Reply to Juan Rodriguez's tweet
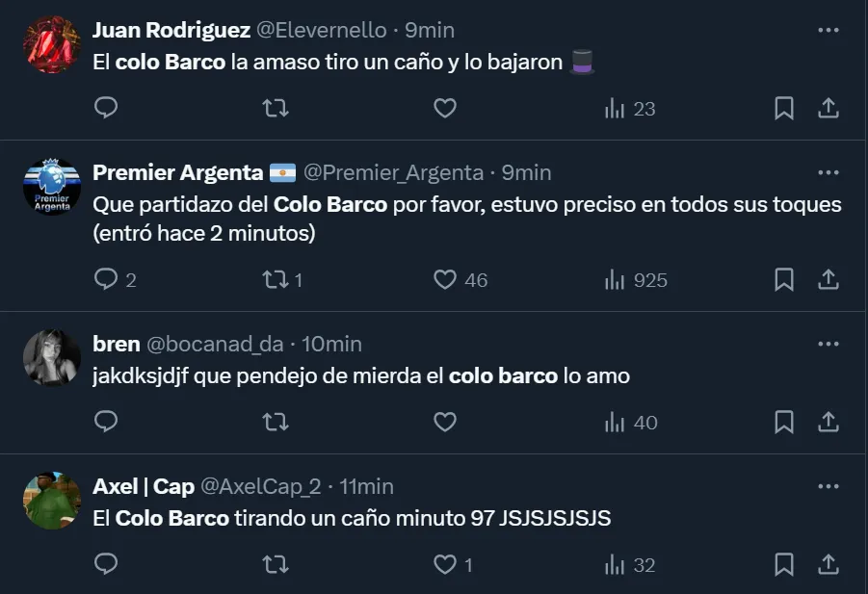 tap(106, 108)
